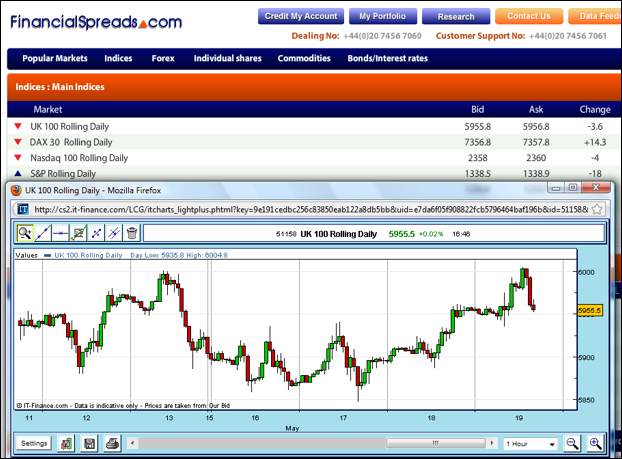Click the bookmark star in address bar
This screenshot has width=622, height=459.
tap(597, 209)
